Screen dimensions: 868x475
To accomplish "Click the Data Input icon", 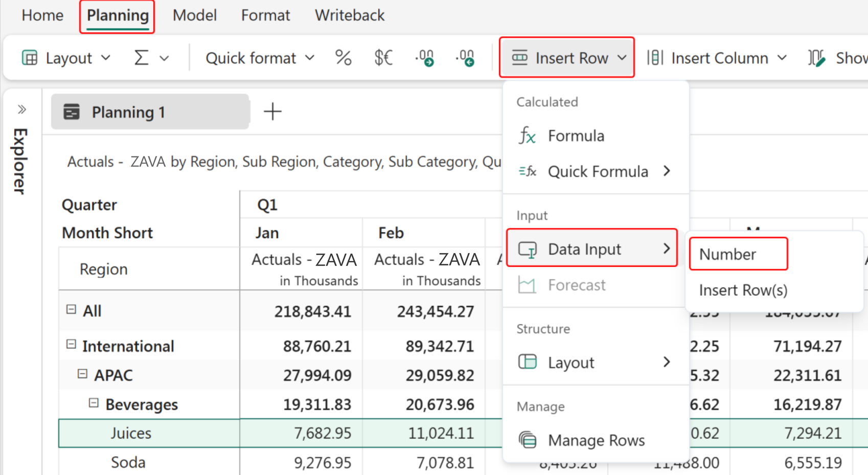I will [528, 250].
